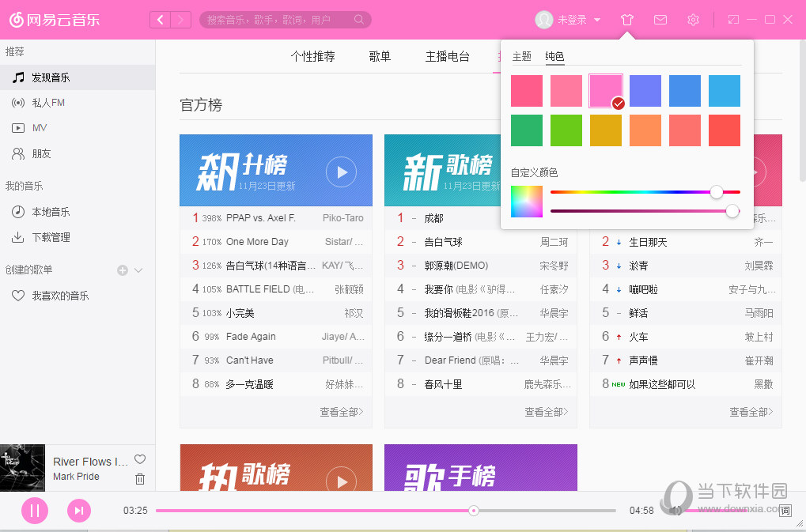This screenshot has height=532, width=806.
Task: Click the forward navigation arrow
Action: [179, 19]
